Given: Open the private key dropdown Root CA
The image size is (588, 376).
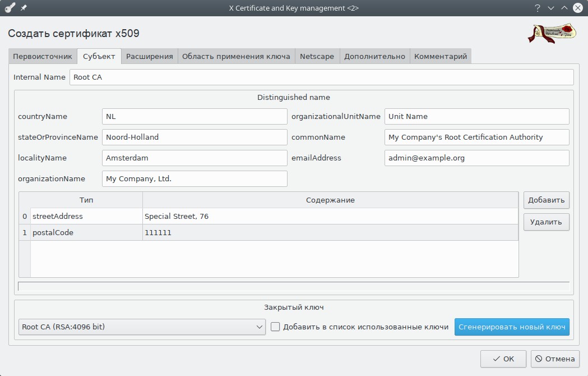Looking at the screenshot, I should pos(142,327).
